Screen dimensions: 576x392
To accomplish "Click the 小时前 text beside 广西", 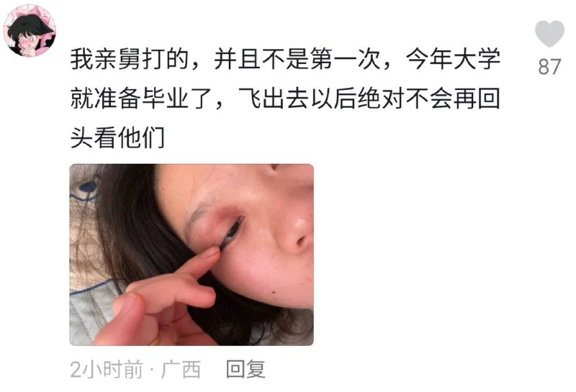I will (x=112, y=369).
